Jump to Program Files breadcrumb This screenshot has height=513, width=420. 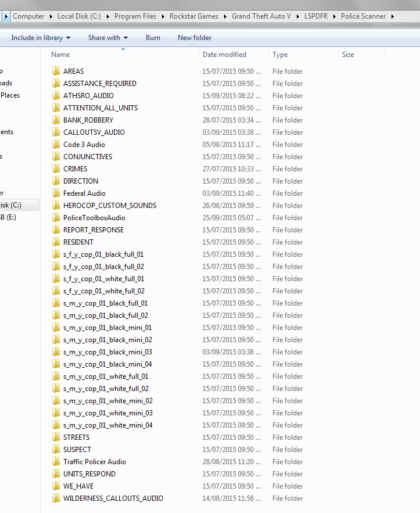click(x=135, y=16)
